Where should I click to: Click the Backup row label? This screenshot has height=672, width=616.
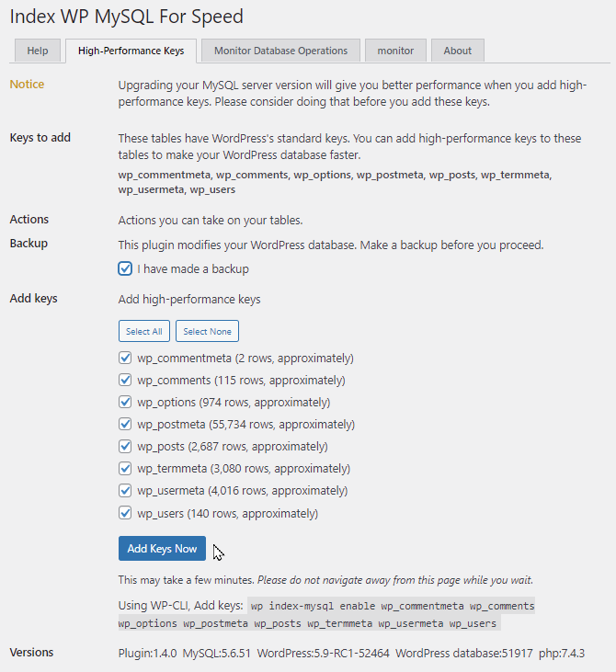pyautogui.click(x=29, y=243)
